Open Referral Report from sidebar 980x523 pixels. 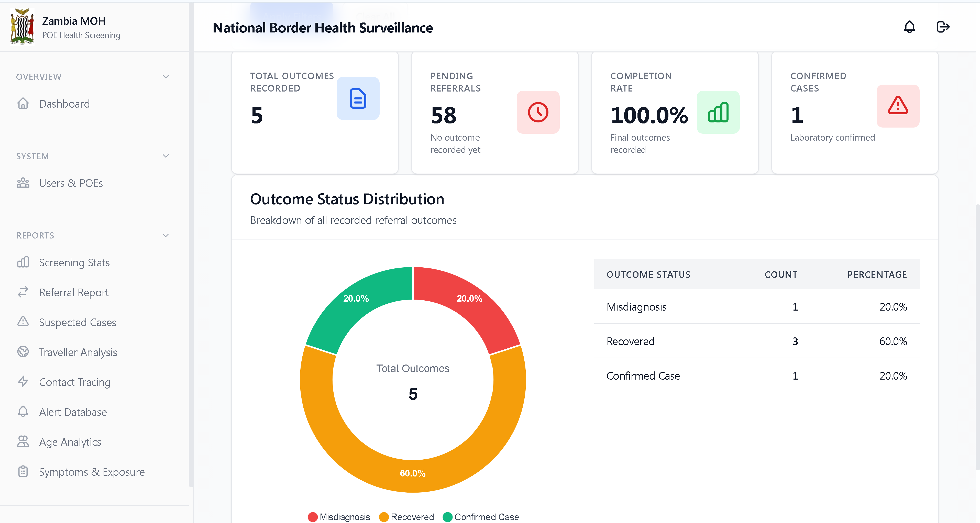click(74, 292)
